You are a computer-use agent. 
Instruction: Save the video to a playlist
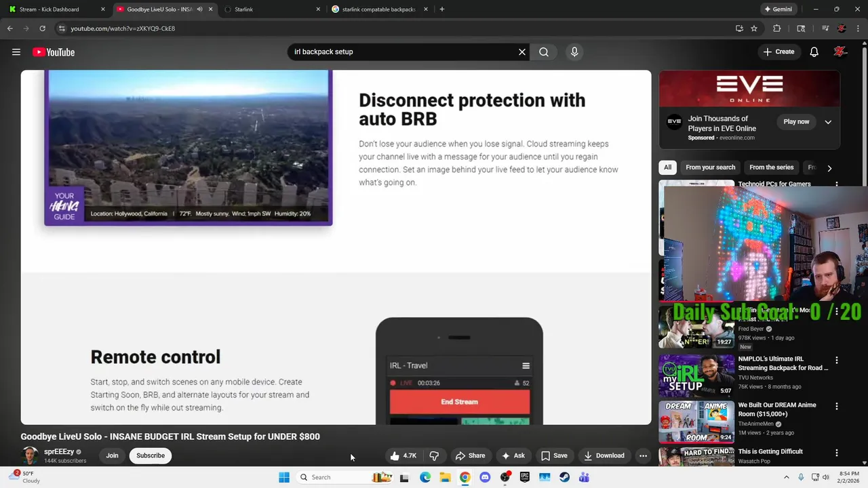pyautogui.click(x=554, y=455)
